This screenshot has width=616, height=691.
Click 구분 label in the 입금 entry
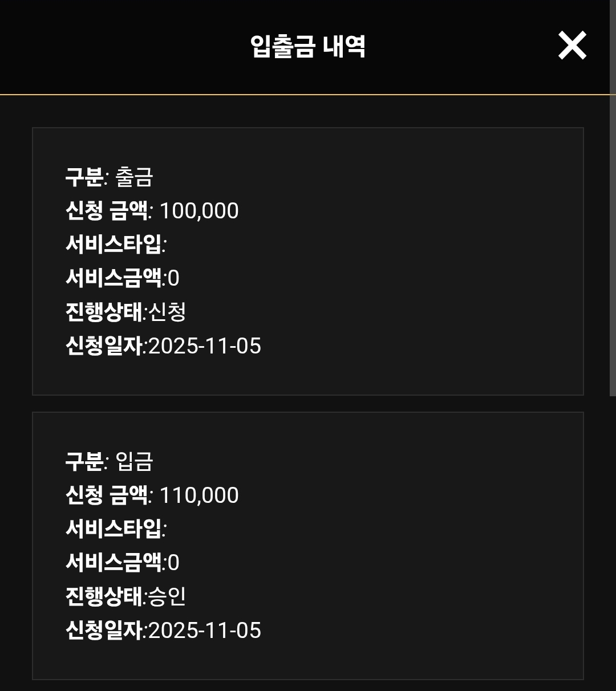[x=84, y=461]
